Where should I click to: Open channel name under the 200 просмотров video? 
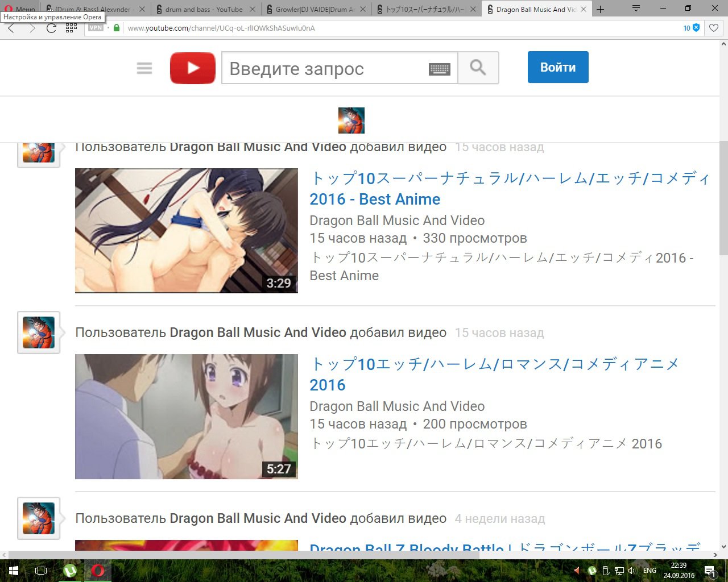[397, 406]
